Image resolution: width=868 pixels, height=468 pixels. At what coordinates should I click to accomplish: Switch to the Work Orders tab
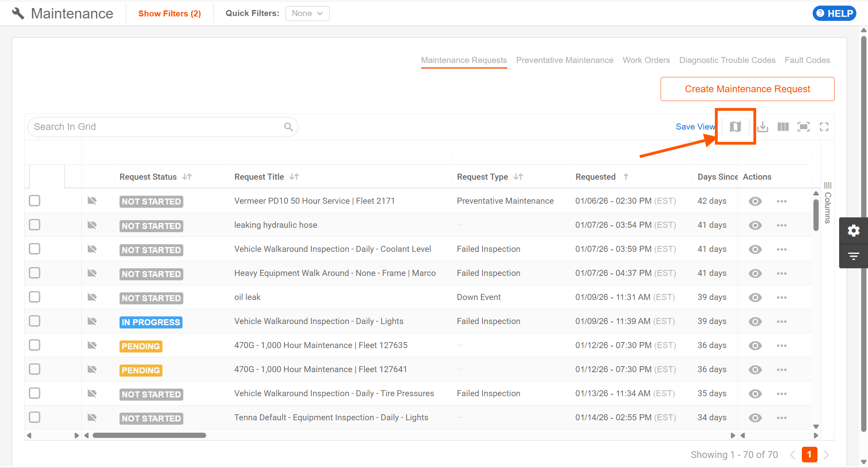[646, 60]
